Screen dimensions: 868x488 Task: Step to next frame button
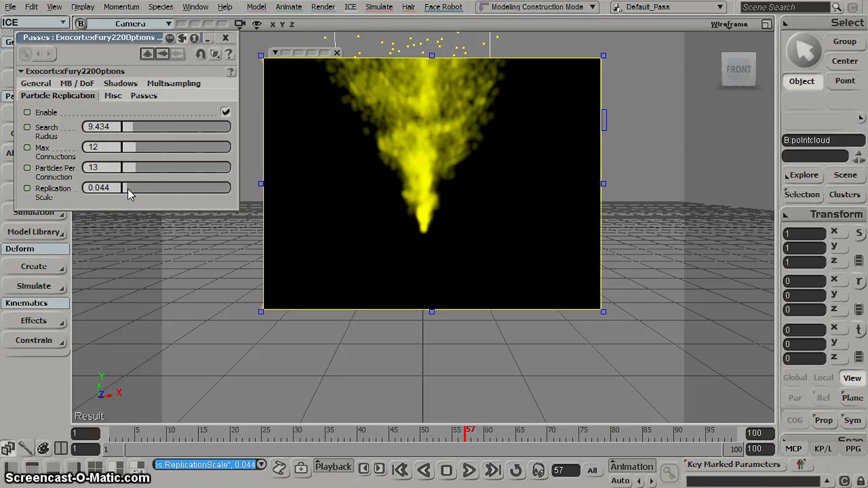click(379, 468)
